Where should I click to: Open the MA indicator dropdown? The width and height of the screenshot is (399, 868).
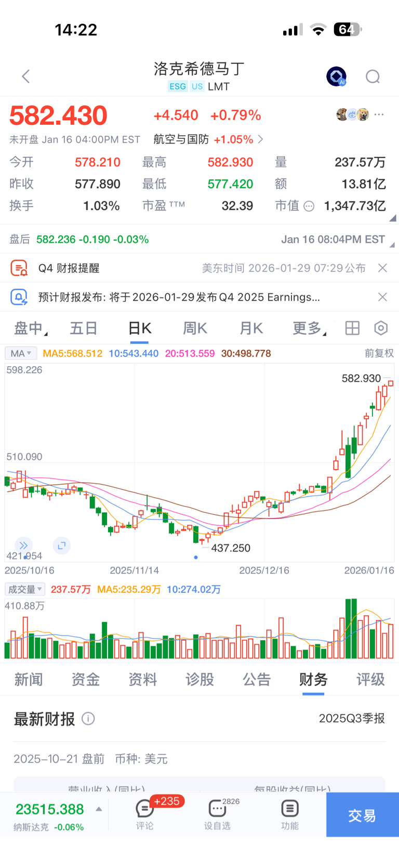coord(21,354)
